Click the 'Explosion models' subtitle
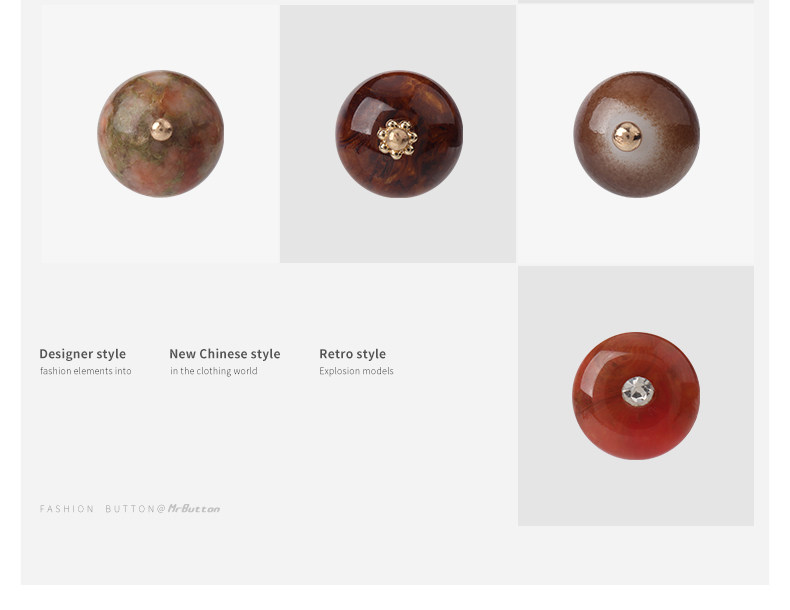The width and height of the screenshot is (790, 610). 356,371
